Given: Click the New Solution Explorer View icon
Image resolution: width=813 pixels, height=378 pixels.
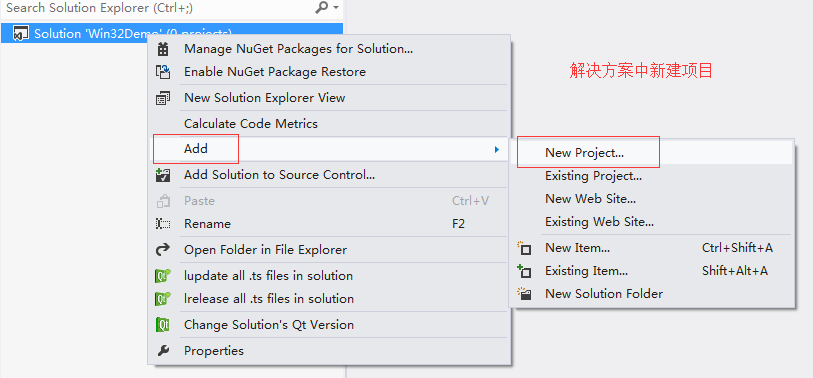Looking at the screenshot, I should coord(163,98).
